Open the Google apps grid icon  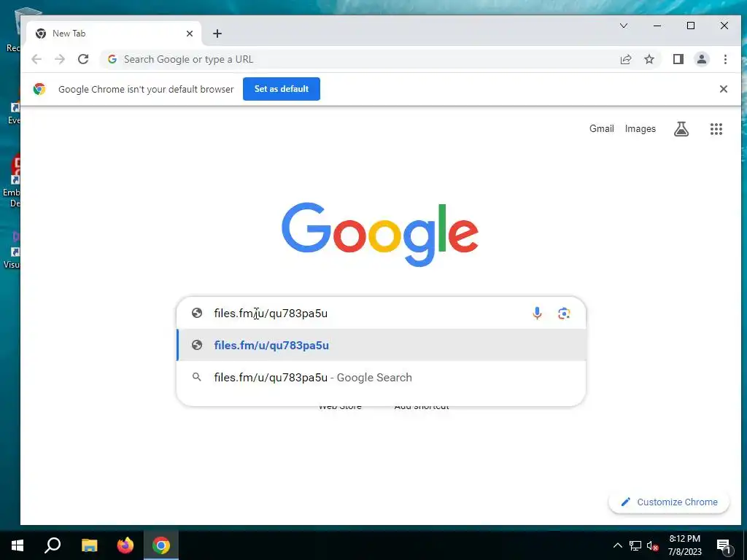point(716,128)
